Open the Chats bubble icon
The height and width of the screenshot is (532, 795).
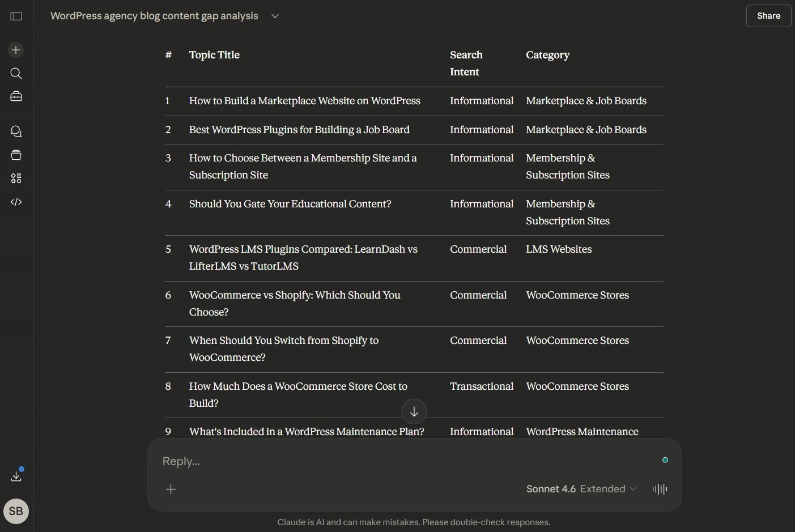pyautogui.click(x=16, y=131)
